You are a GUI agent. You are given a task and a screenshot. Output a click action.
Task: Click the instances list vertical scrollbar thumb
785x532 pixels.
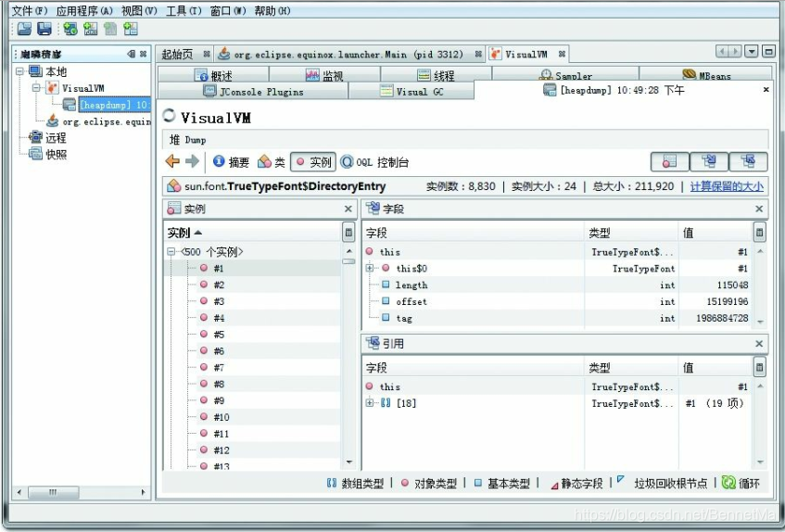click(349, 261)
